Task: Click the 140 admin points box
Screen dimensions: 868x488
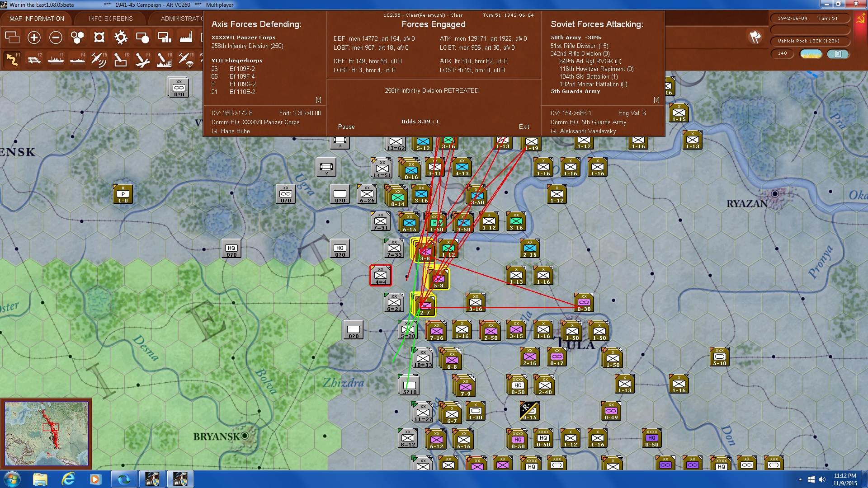Action: tap(782, 54)
